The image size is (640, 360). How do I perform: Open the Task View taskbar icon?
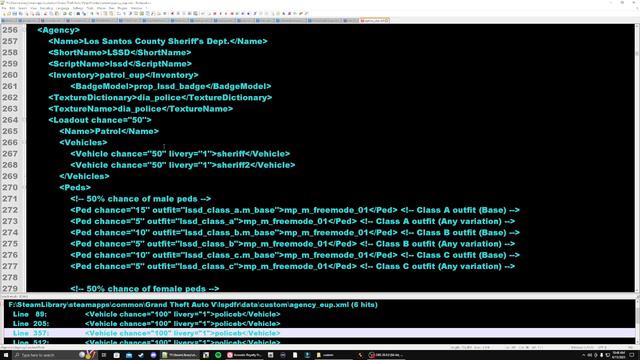click(104, 355)
